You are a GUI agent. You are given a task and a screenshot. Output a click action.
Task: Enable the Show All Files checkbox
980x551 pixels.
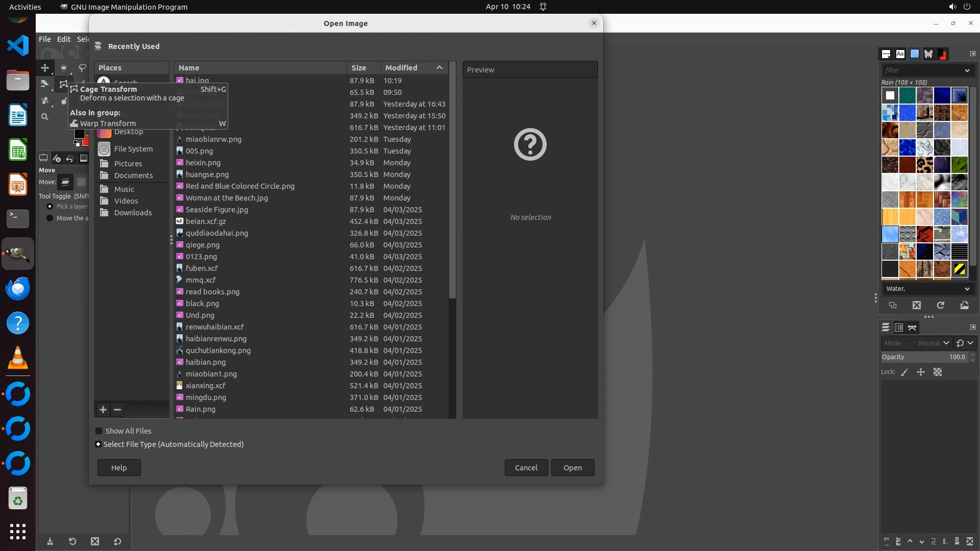coord(99,431)
